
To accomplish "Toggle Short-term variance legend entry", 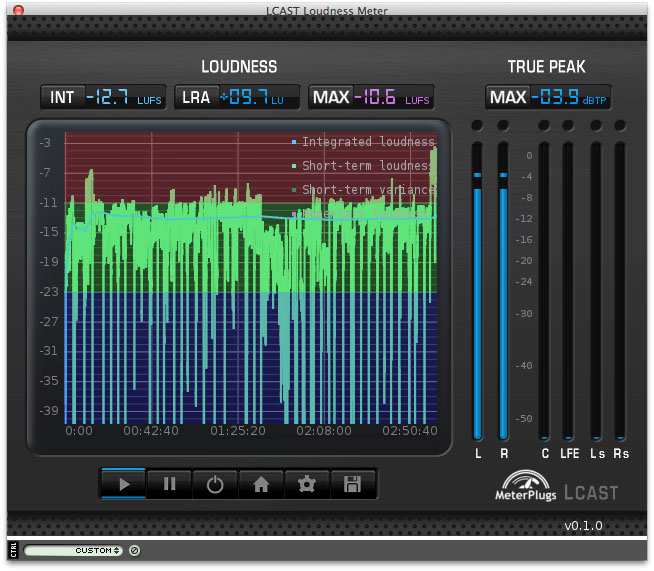I will 364,190.
